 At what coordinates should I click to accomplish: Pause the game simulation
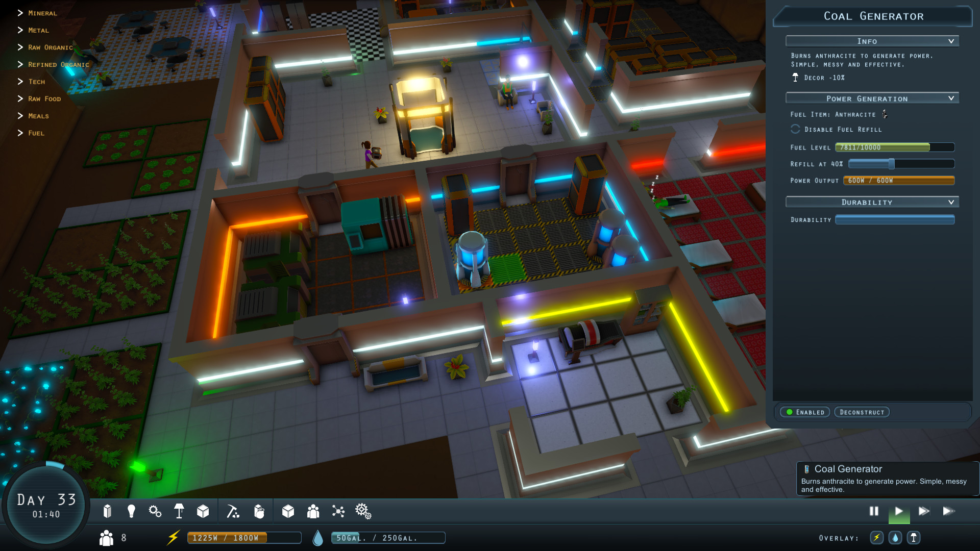[874, 511]
